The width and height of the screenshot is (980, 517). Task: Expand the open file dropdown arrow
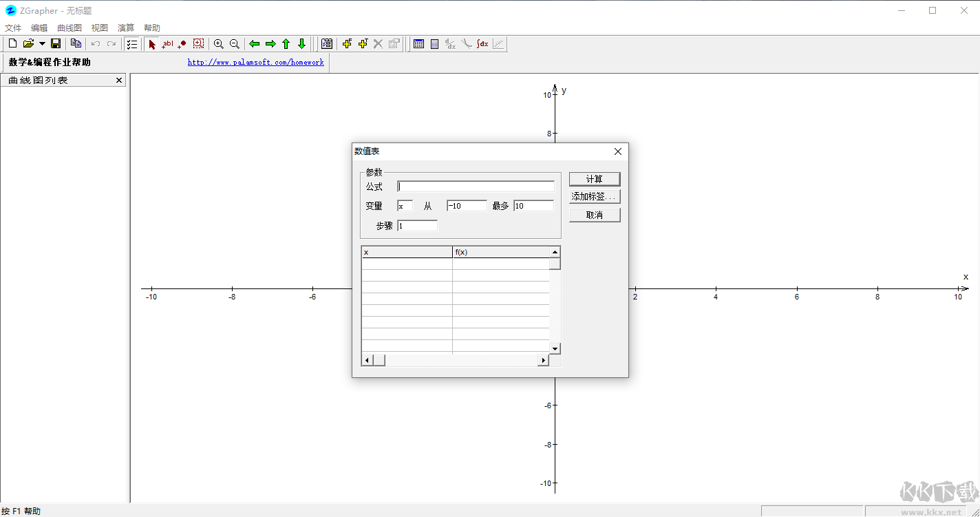pos(42,44)
